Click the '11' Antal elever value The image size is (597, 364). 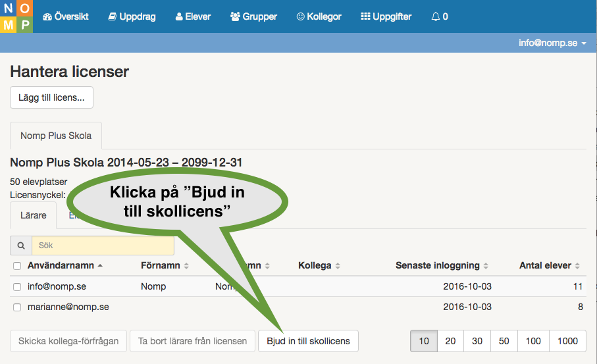(x=578, y=286)
